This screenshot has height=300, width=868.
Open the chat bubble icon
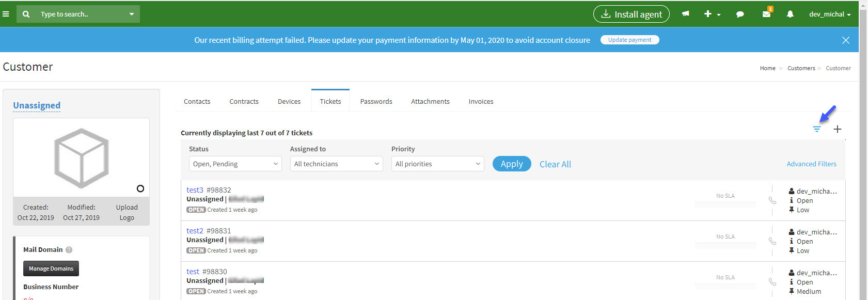click(x=740, y=14)
